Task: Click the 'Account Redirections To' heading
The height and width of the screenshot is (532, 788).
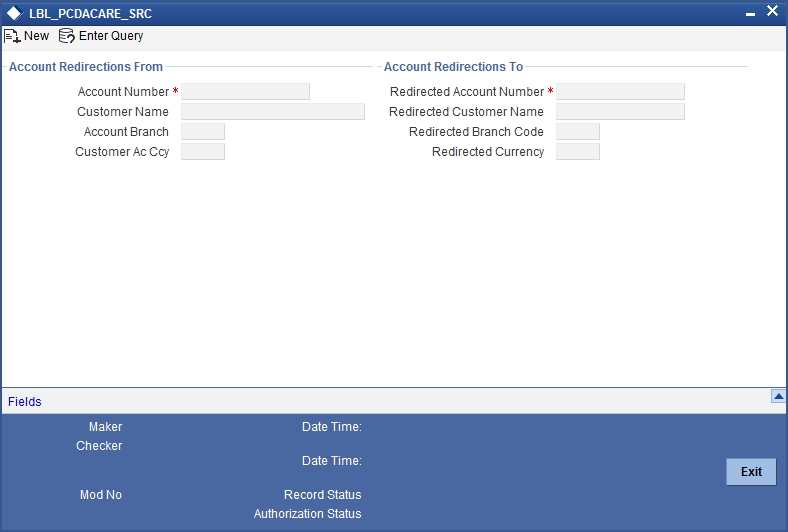Action: click(453, 67)
